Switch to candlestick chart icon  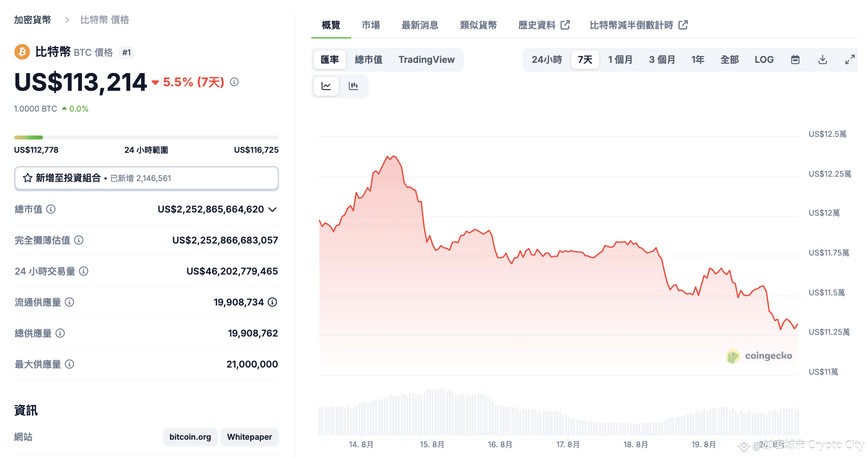coord(353,86)
